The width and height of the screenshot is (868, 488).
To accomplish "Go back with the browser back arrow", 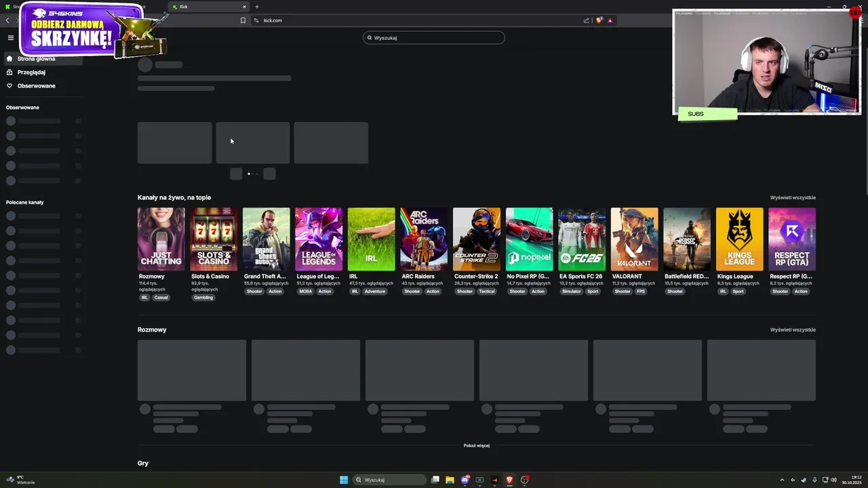I will pyautogui.click(x=7, y=20).
